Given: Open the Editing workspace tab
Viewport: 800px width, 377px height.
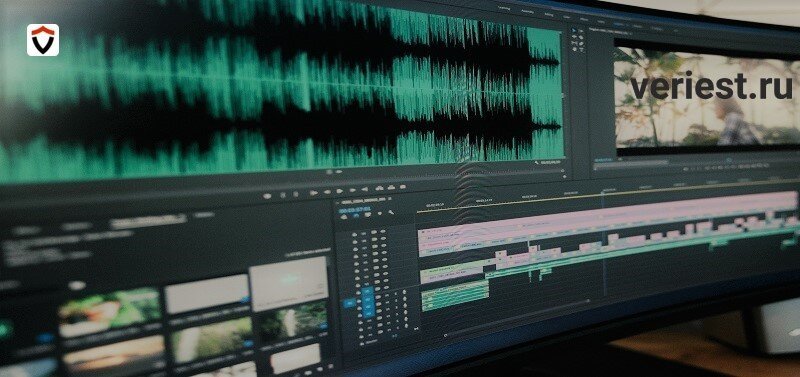Looking at the screenshot, I should 548,14.
